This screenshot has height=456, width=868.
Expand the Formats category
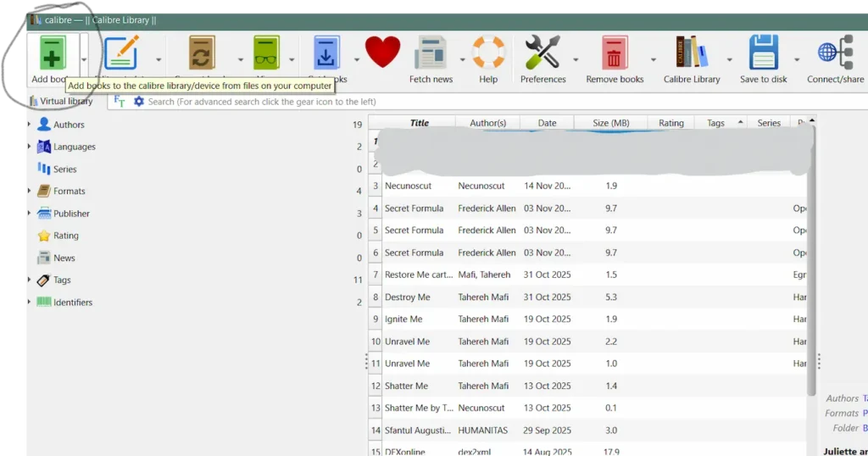[x=30, y=191]
